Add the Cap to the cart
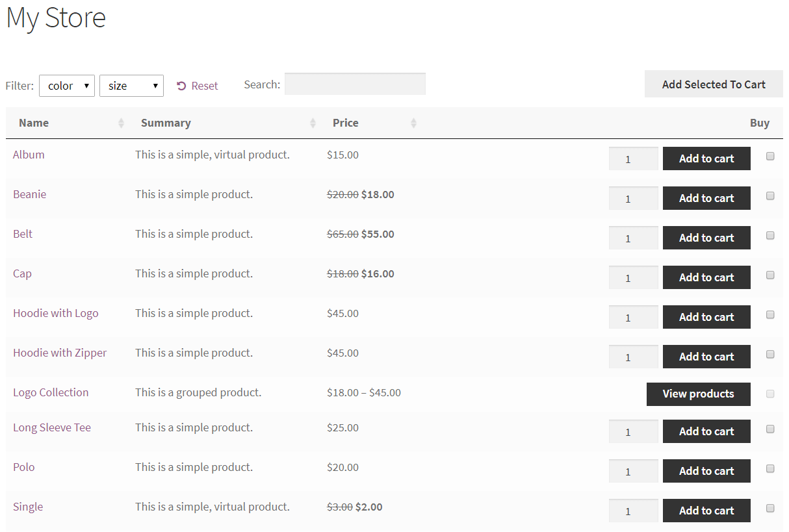 click(x=706, y=277)
